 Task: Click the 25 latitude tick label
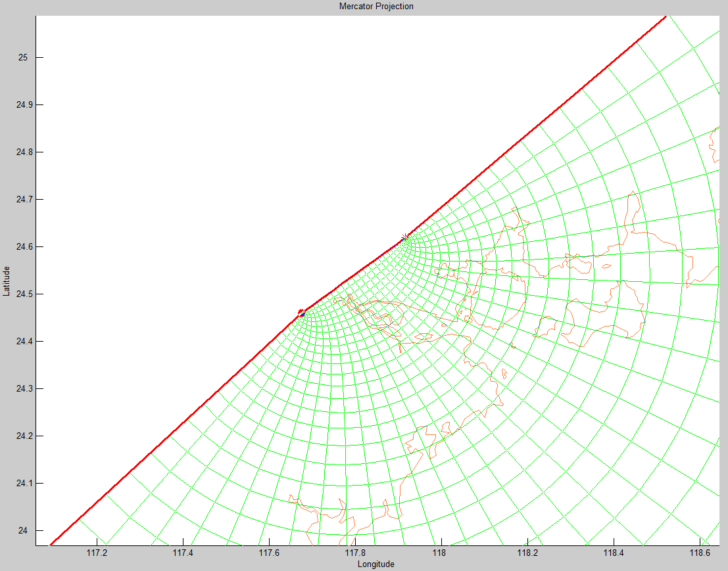(x=23, y=58)
